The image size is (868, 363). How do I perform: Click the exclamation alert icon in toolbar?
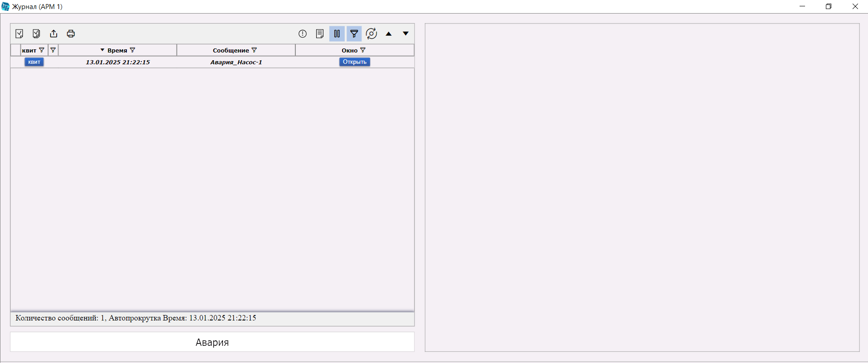coord(303,33)
